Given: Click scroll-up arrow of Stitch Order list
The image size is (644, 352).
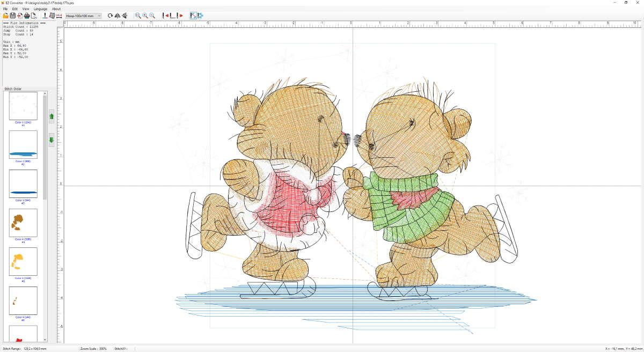Looking at the screenshot, I should coord(45,94).
